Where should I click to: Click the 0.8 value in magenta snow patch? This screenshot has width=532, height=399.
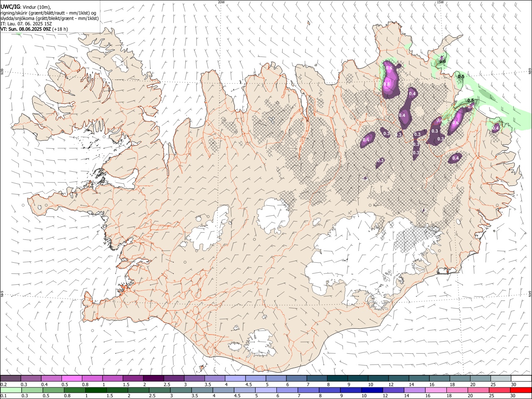tap(387, 84)
